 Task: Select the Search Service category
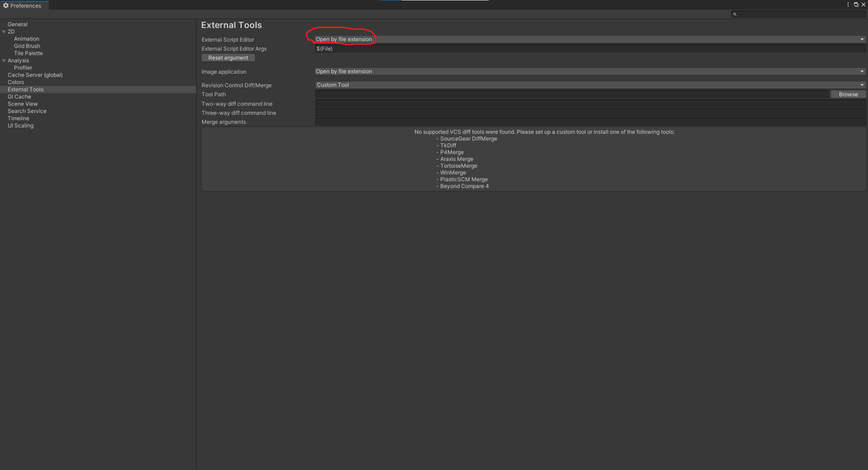pyautogui.click(x=27, y=111)
